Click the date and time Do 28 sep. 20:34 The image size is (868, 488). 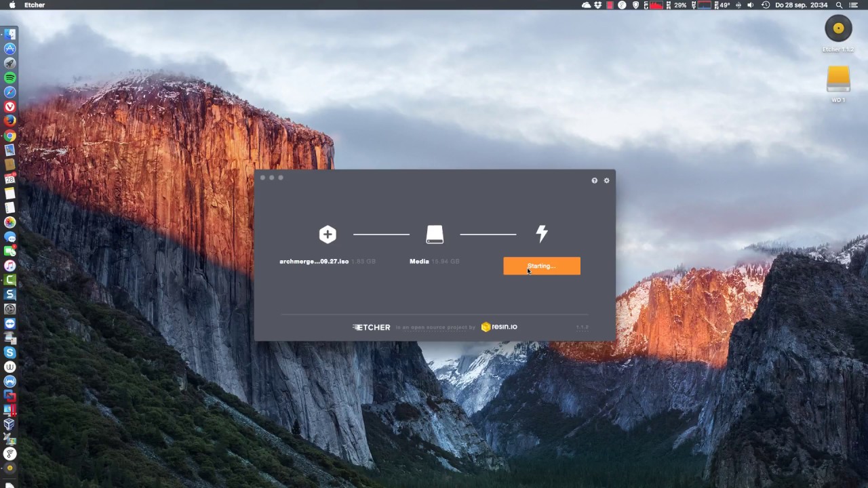pyautogui.click(x=802, y=5)
